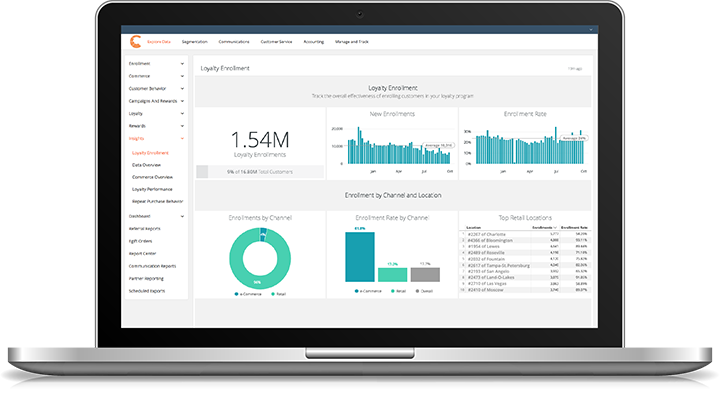Image resolution: width=720 pixels, height=402 pixels.
Task: Expand the Rewards sidebar section chevron
Action: click(x=182, y=126)
